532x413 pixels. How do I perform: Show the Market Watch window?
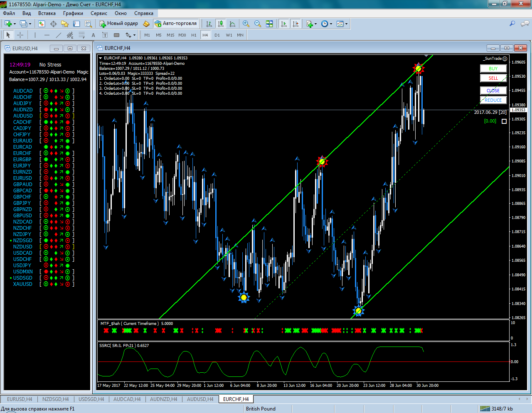coord(42,24)
